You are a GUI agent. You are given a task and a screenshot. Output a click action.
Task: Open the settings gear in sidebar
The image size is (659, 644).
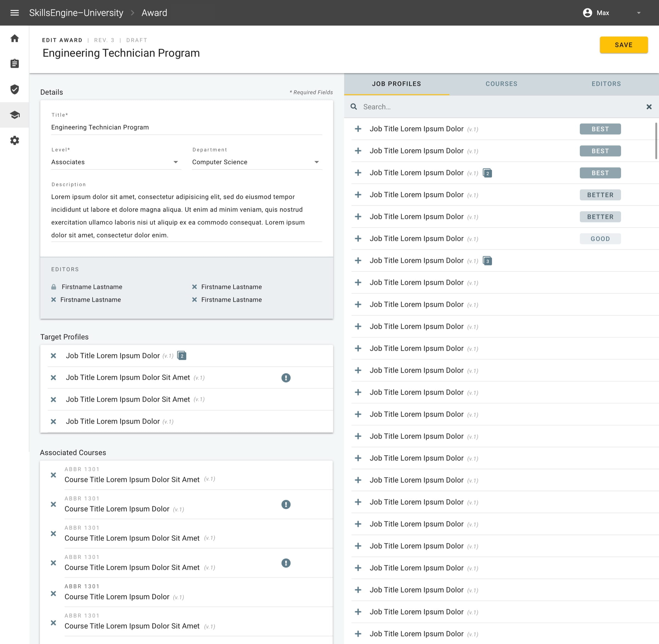pyautogui.click(x=15, y=140)
